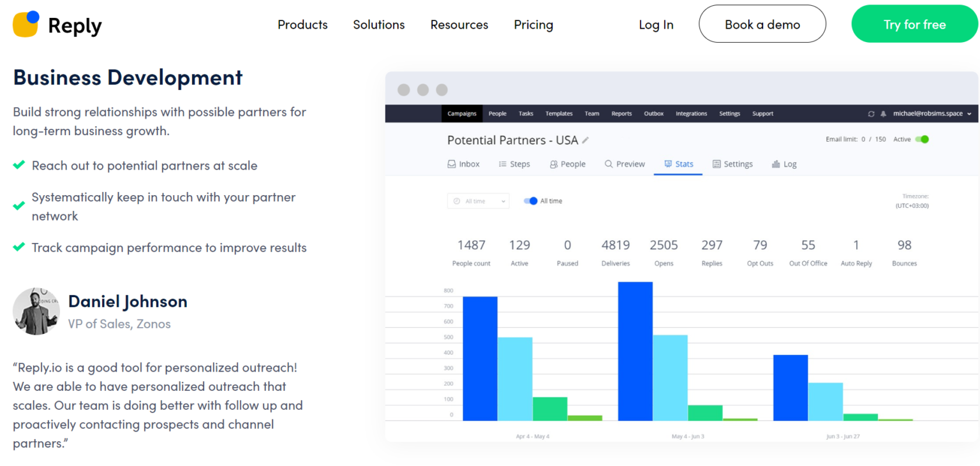
Task: Switch to the Preview tab
Action: tap(625, 164)
